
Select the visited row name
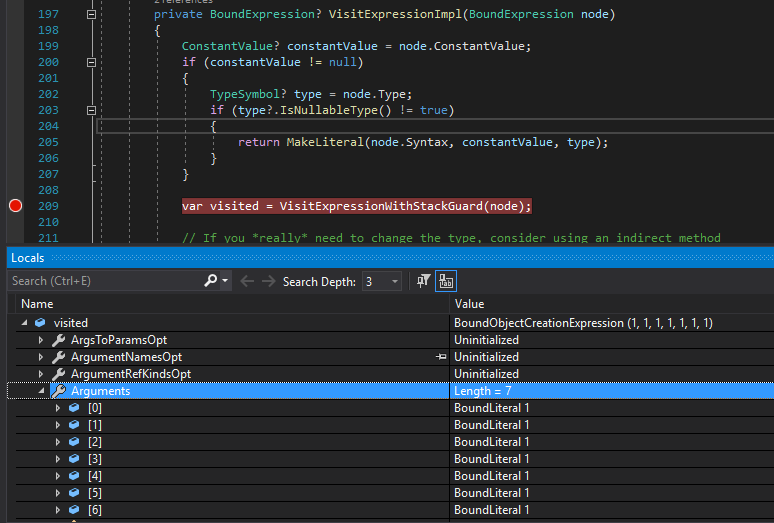pos(71,323)
